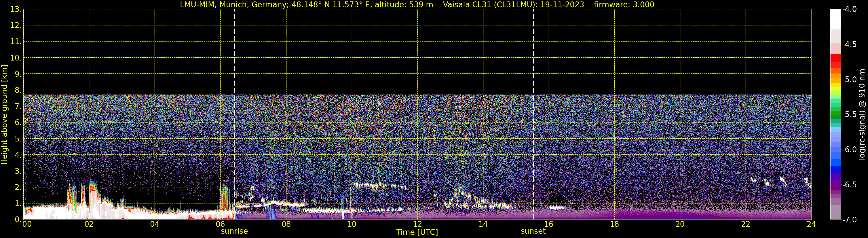The width and height of the screenshot is (868, 238).
Task: Click the '3.' height axis tick label
Action: (18, 171)
